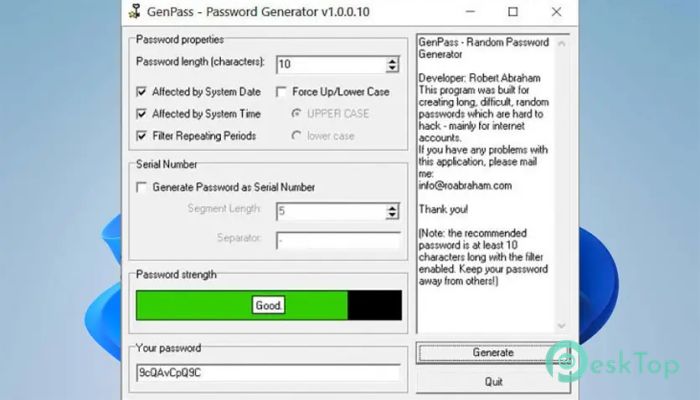Click the Password length (characters) label
700x400 pixels.
200,62
